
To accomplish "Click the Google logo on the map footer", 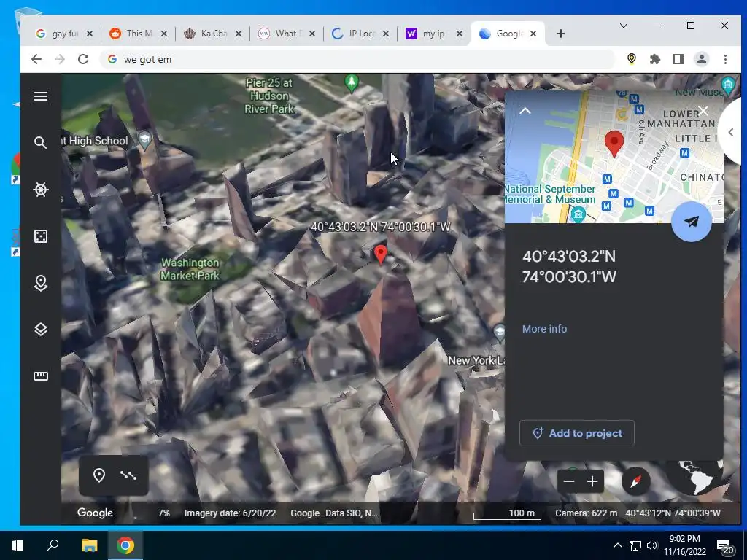I will [95, 513].
